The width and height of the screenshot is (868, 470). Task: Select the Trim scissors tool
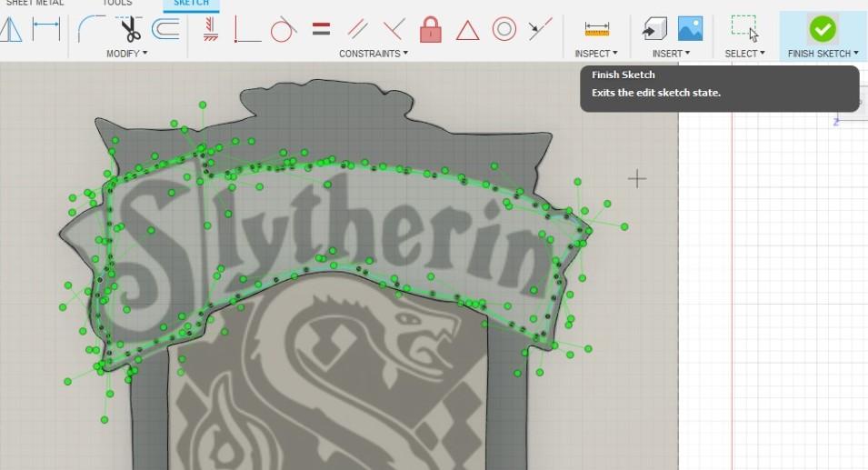130,29
